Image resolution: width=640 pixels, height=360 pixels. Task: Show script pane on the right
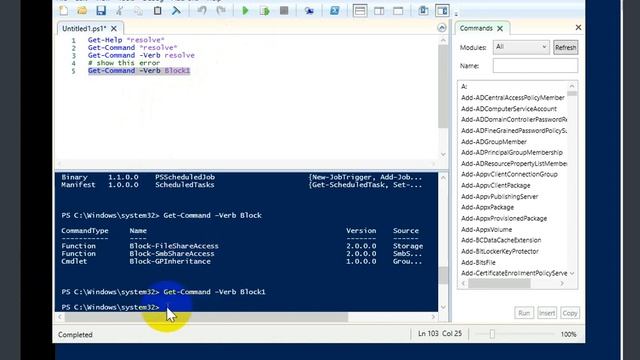pyautogui.click(x=379, y=10)
